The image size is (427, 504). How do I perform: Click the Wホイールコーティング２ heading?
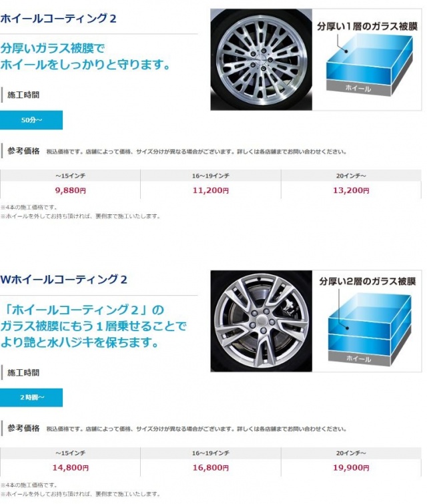coord(63,279)
